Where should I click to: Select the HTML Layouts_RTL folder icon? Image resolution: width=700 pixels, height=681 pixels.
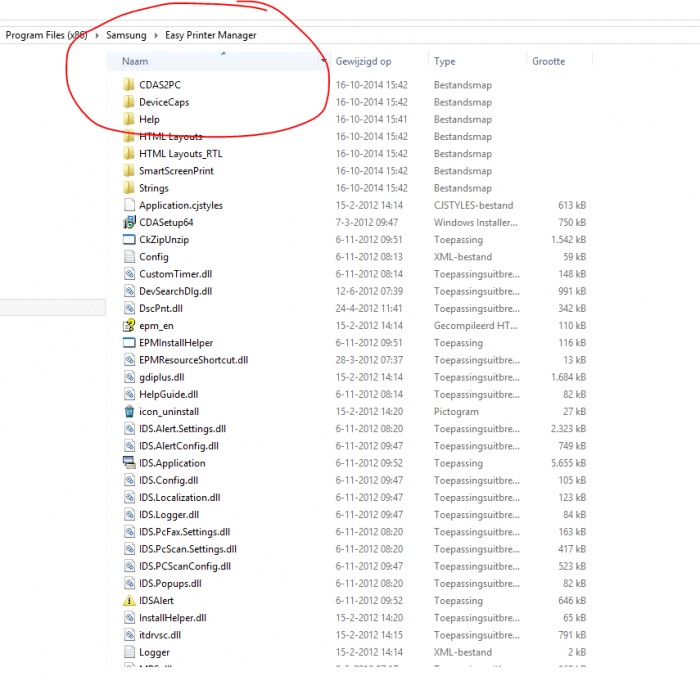click(x=129, y=153)
